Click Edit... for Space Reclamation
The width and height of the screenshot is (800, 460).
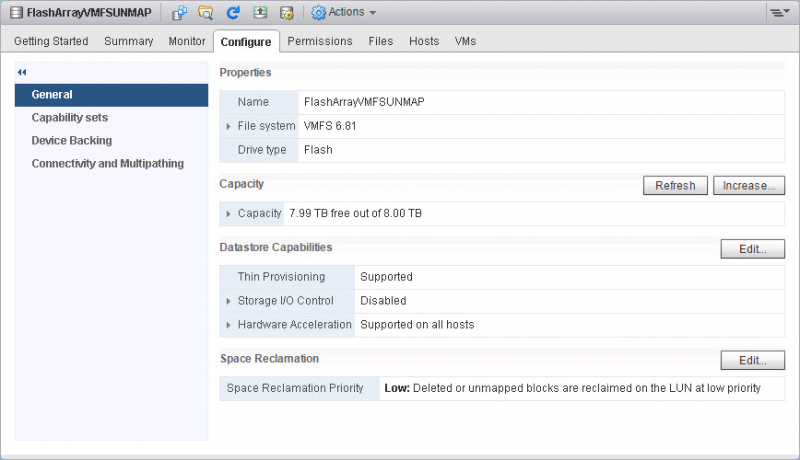pyautogui.click(x=753, y=360)
